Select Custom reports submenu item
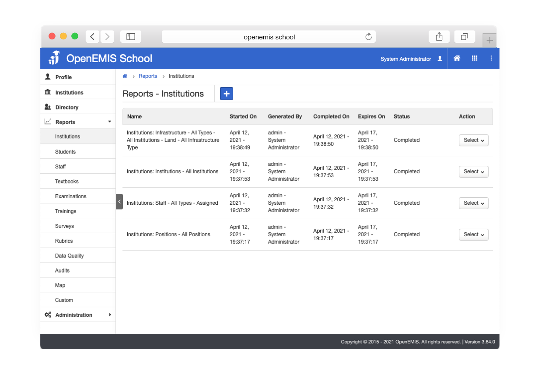Screen dimensions: 538x392 tap(78, 300)
